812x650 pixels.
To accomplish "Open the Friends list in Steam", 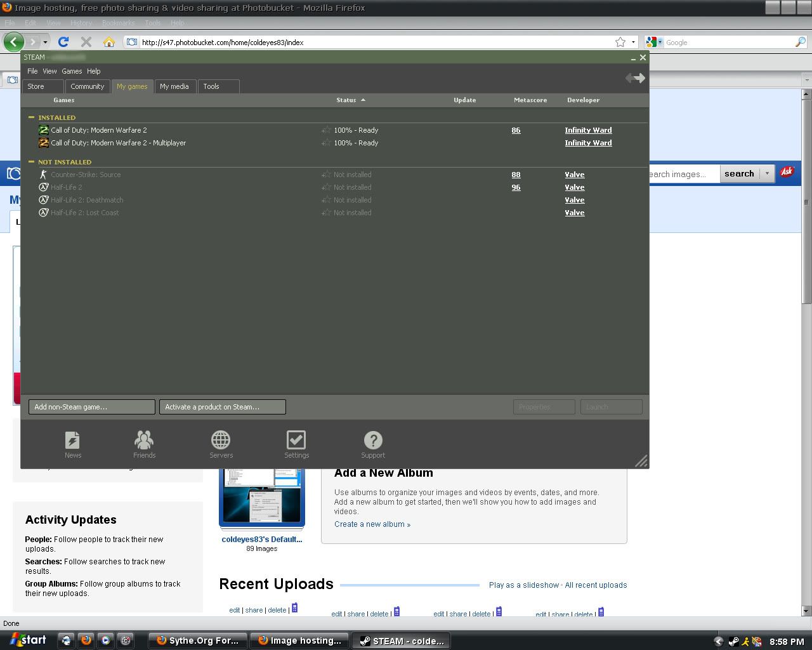I will pyautogui.click(x=144, y=444).
